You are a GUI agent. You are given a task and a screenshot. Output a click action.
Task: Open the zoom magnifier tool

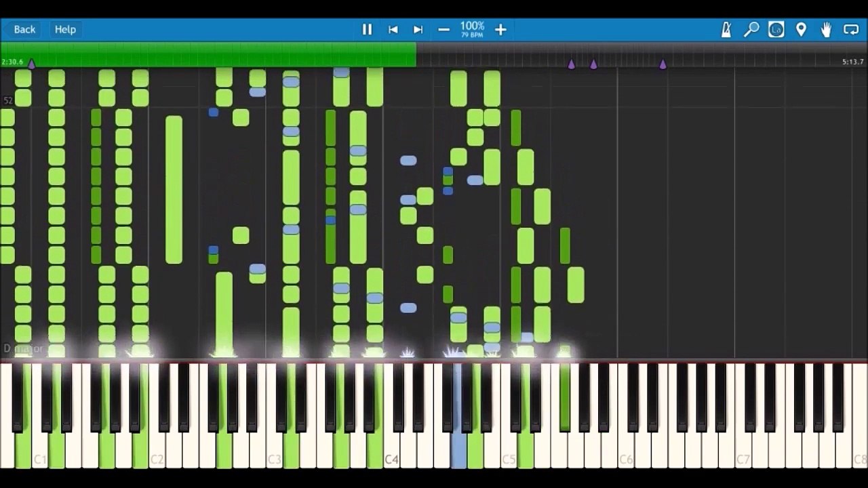(751, 29)
